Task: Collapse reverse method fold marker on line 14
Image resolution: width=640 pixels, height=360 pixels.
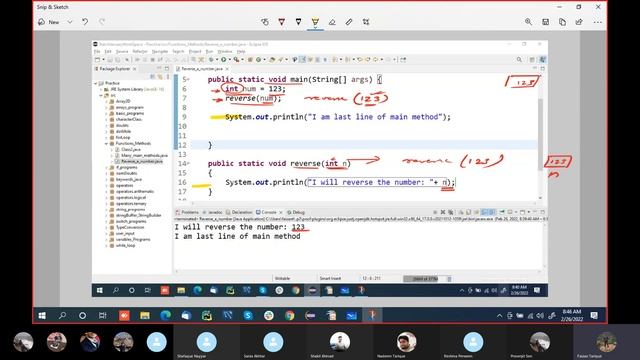Action: click(189, 163)
